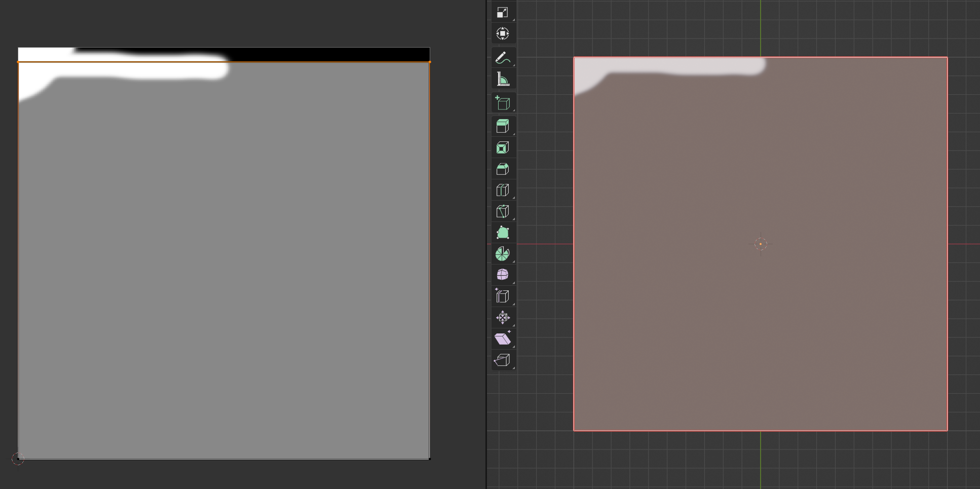Pick the Edge Slide tool
This screenshot has width=980, height=489.
tap(503, 296)
